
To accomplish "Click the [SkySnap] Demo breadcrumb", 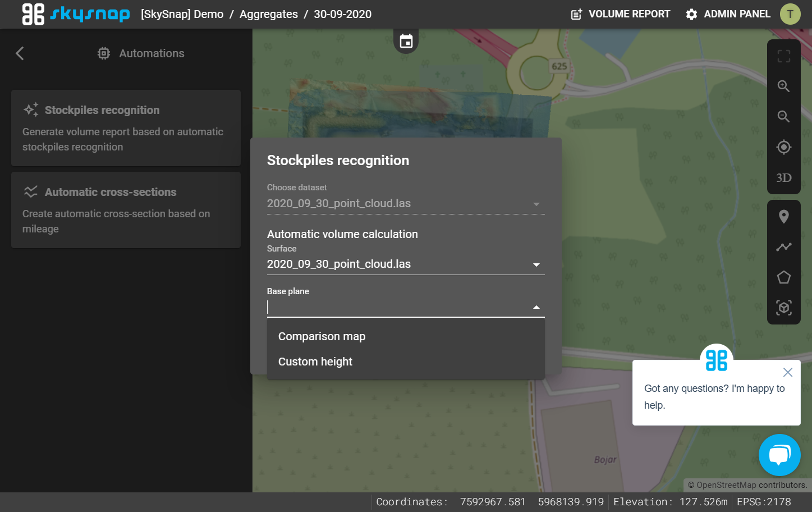I will point(182,14).
